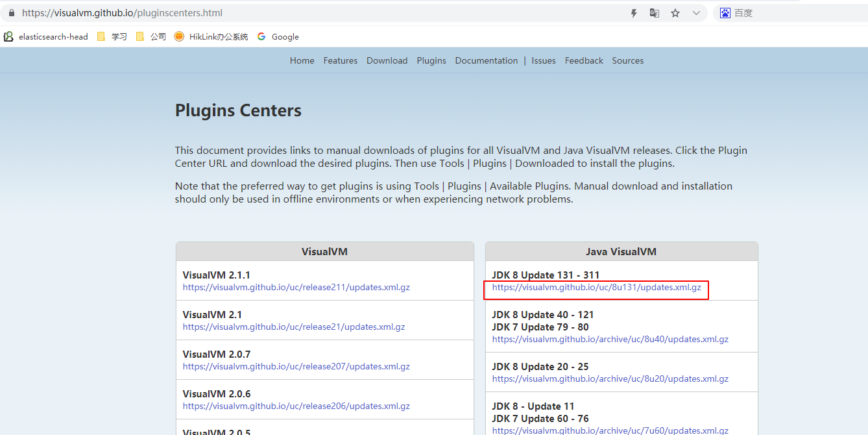
Task: Open the 学习 bookmark folder
Action: coord(112,37)
